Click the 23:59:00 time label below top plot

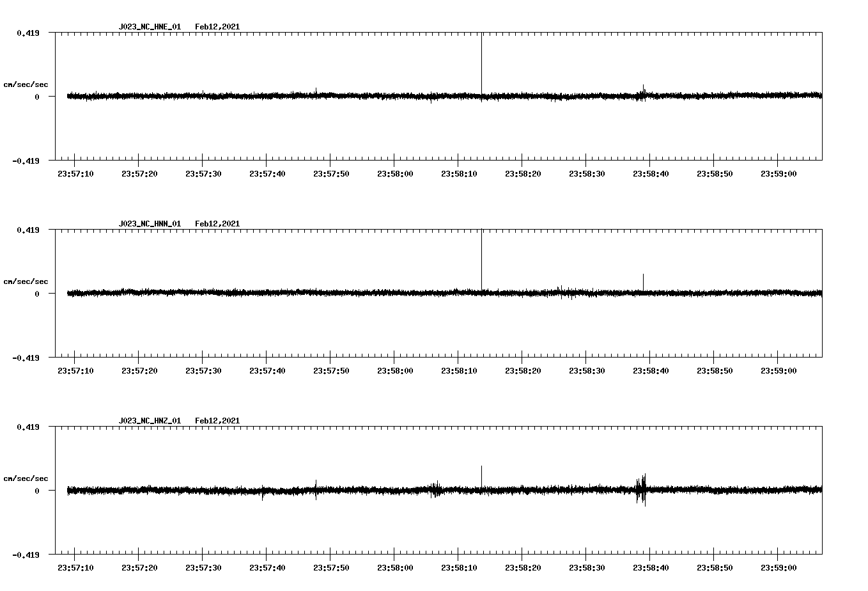(x=779, y=173)
